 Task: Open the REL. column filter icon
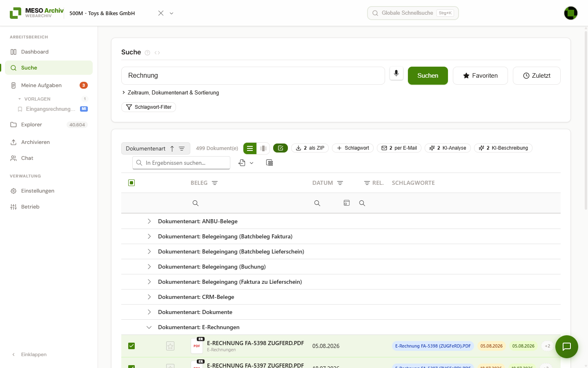[367, 183]
